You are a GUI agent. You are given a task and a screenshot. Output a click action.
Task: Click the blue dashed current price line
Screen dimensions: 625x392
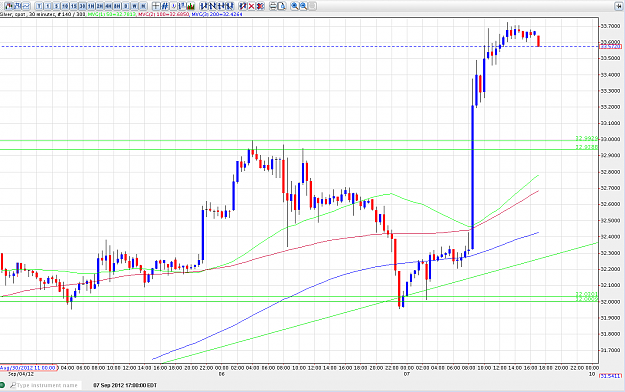299,47
